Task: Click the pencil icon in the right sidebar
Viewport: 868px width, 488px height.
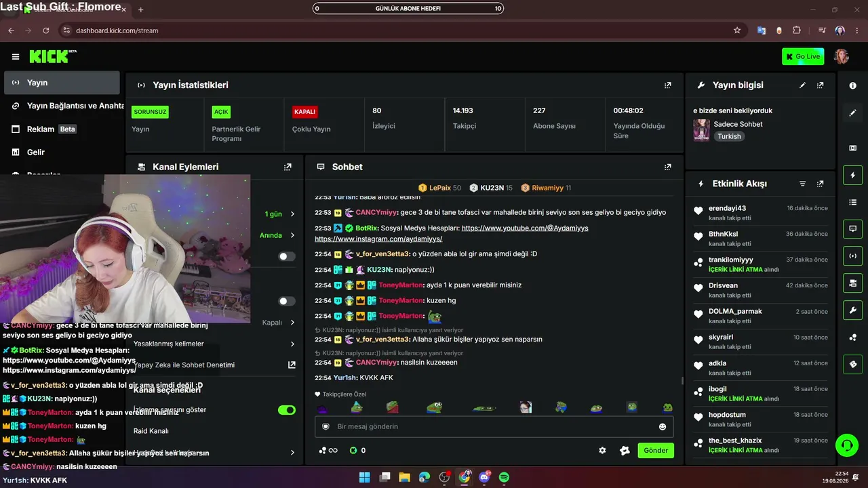Action: pyautogui.click(x=852, y=113)
